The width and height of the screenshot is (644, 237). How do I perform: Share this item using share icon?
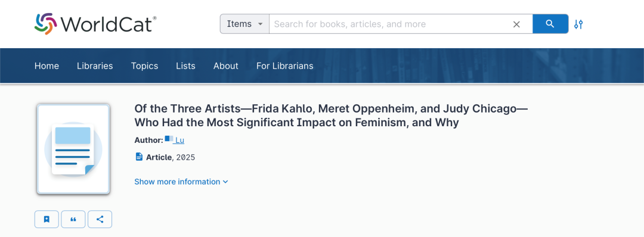[100, 219]
